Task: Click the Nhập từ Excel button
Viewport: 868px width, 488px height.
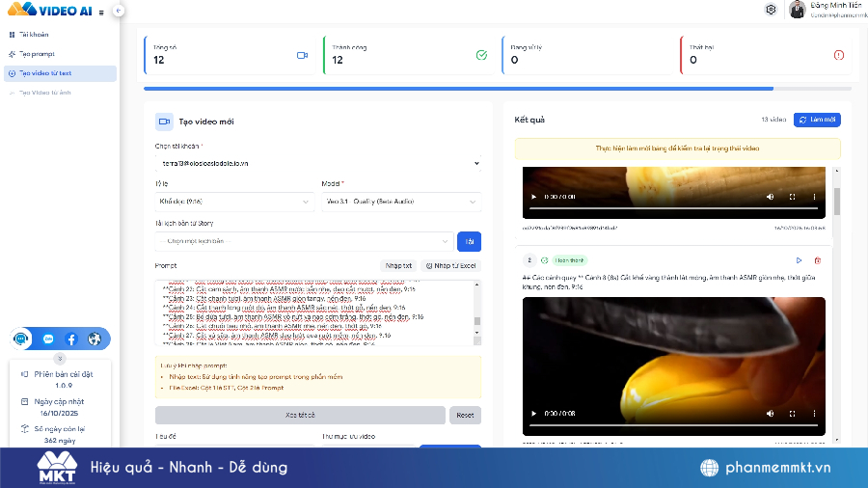Action: (449, 265)
